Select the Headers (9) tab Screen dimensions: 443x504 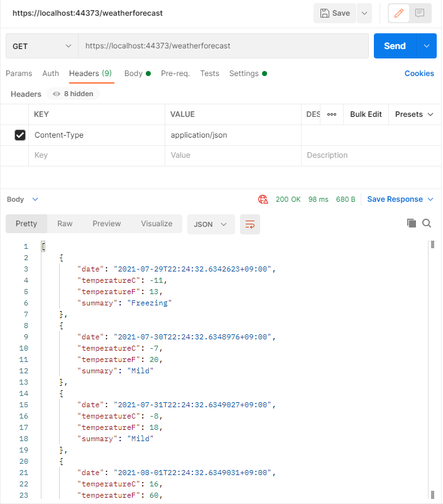pyautogui.click(x=90, y=74)
